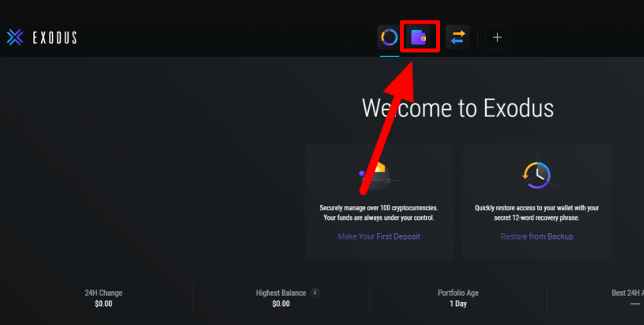644x325 pixels.
Task: Open the Portfolio tab icon
Action: click(389, 37)
